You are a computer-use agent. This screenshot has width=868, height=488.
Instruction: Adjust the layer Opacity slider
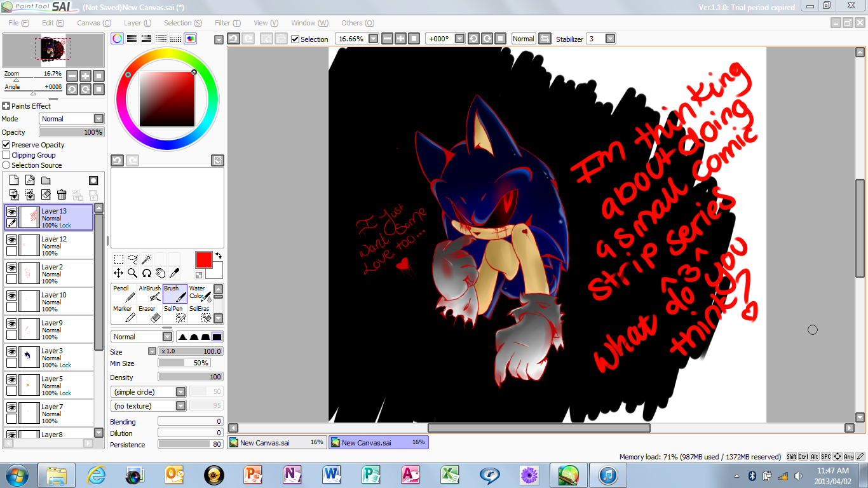tap(71, 132)
